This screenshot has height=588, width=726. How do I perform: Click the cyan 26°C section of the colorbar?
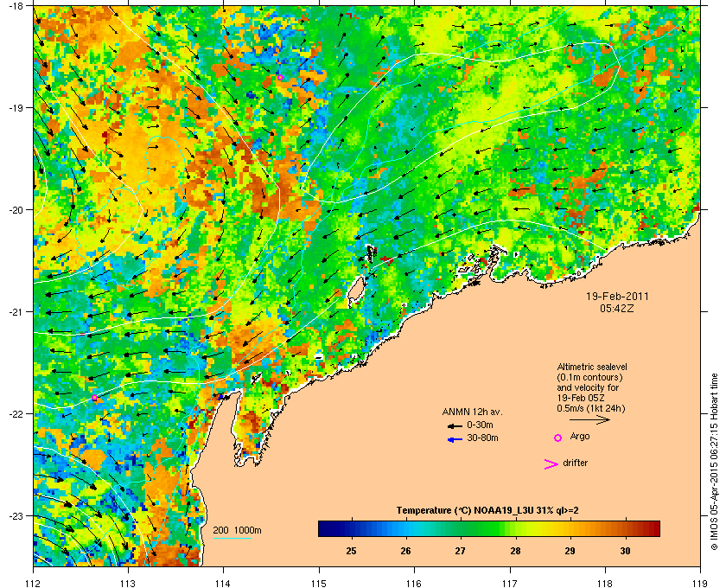[x=406, y=528]
